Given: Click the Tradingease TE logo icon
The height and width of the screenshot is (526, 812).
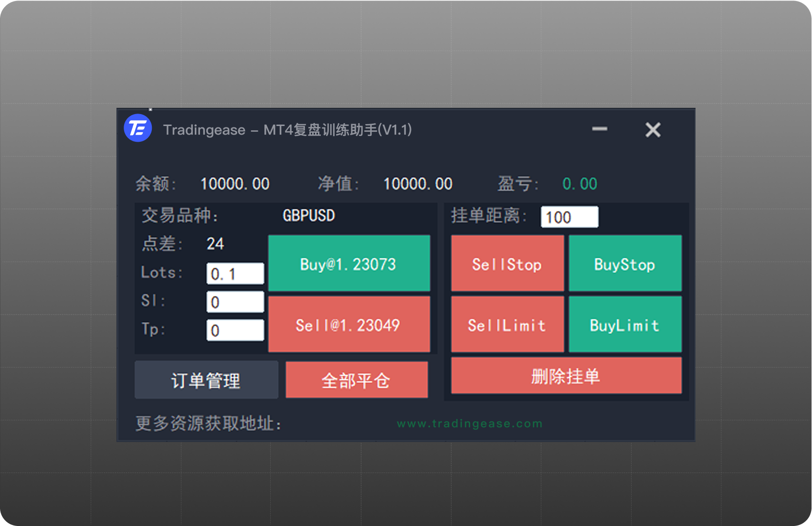Looking at the screenshot, I should click(x=137, y=128).
